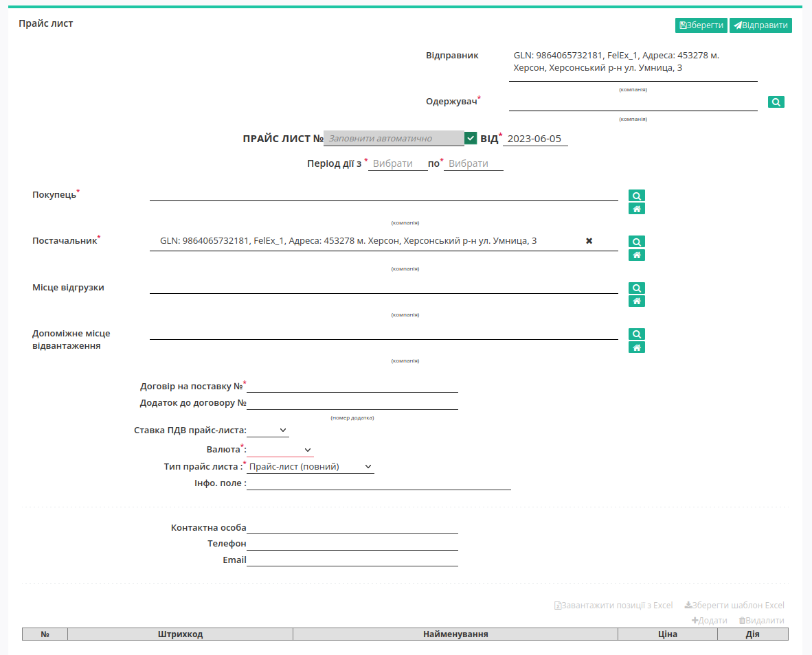Search for Постачальник company

point(636,242)
